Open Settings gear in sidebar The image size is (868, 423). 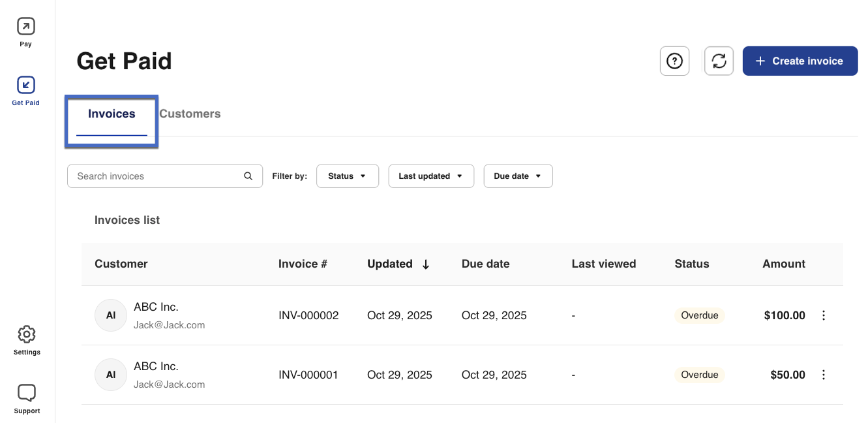tap(27, 334)
